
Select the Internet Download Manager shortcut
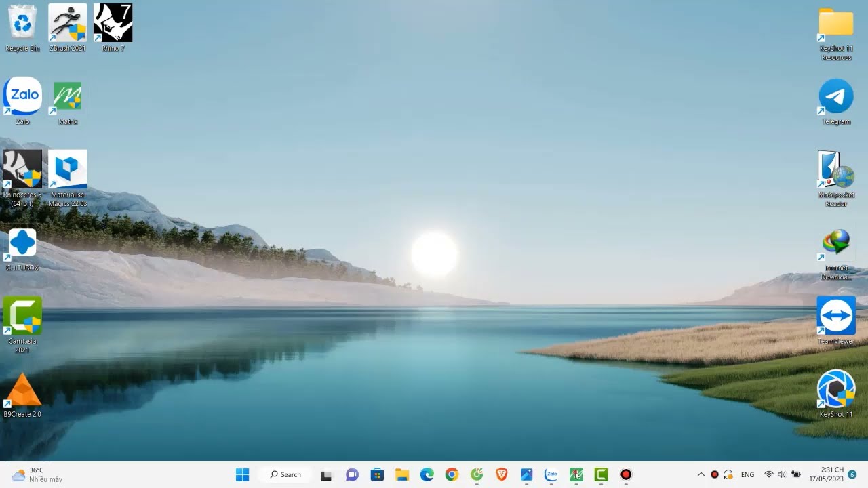[x=836, y=255]
